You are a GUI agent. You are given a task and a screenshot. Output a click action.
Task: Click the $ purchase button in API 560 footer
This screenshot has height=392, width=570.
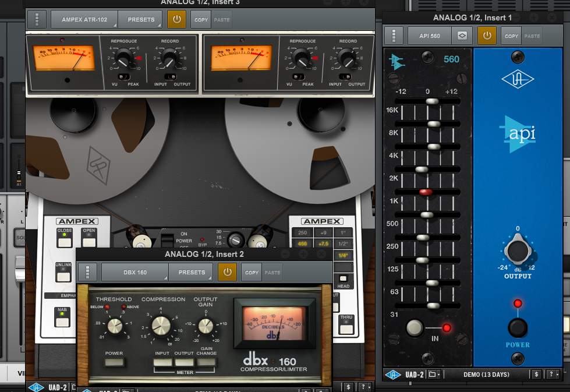[536, 374]
